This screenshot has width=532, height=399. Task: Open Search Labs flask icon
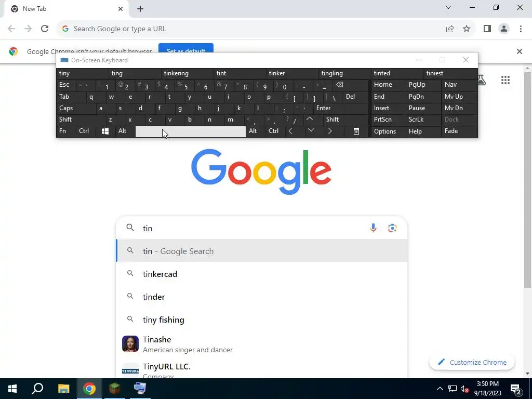click(x=481, y=80)
